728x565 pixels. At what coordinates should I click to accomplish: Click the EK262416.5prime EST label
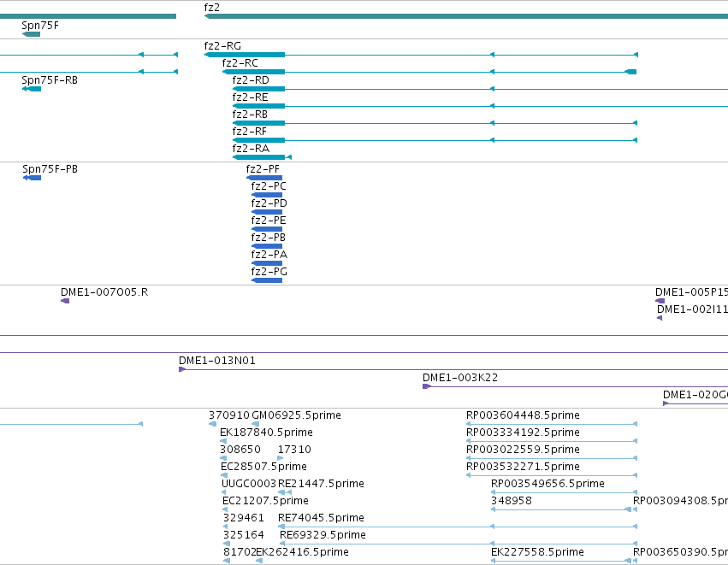click(302, 552)
